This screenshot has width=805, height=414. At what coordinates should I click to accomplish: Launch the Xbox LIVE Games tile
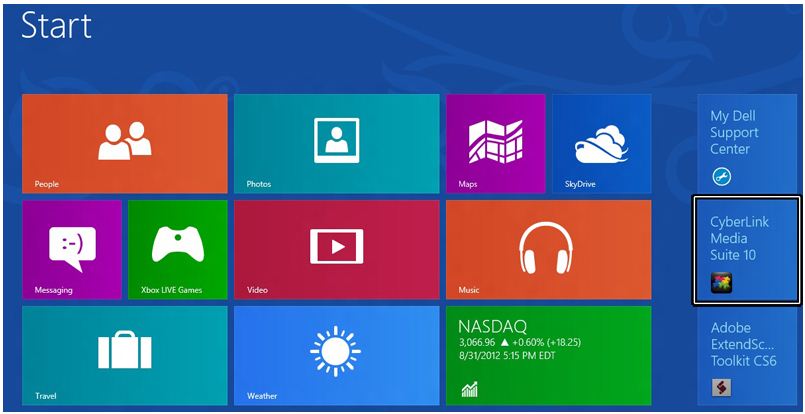(178, 250)
